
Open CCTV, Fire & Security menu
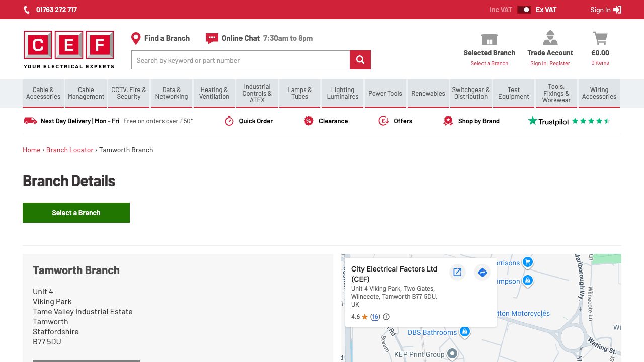(129, 93)
